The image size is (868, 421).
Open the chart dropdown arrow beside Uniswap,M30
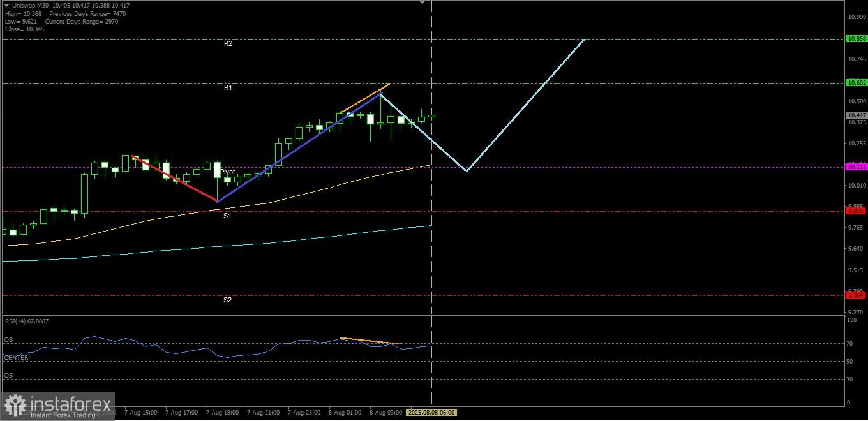pyautogui.click(x=6, y=6)
